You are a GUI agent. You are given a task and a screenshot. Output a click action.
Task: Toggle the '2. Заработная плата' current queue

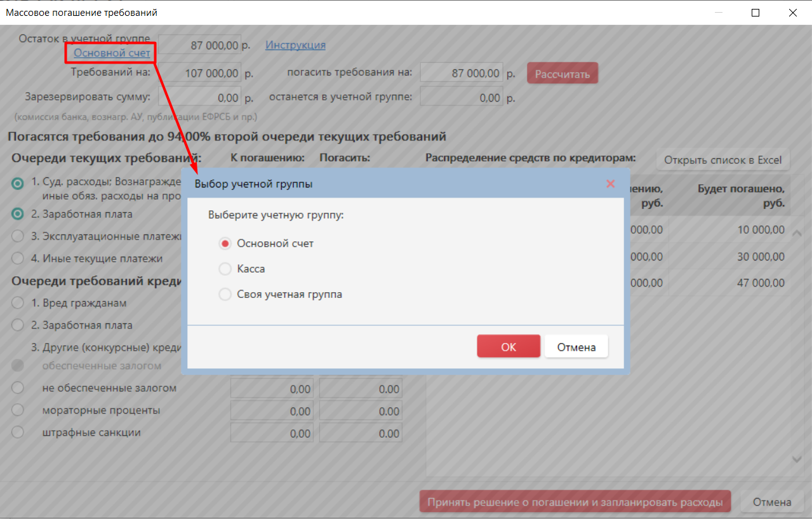[x=18, y=214]
